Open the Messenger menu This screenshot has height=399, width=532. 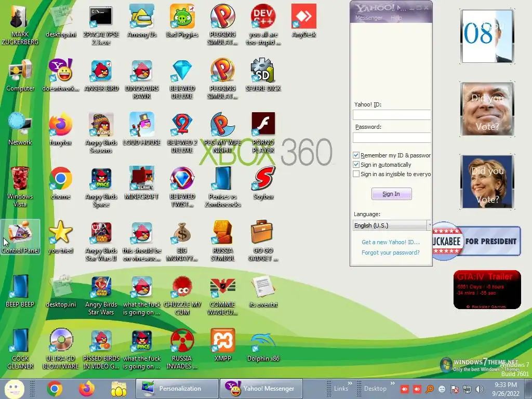point(368,18)
